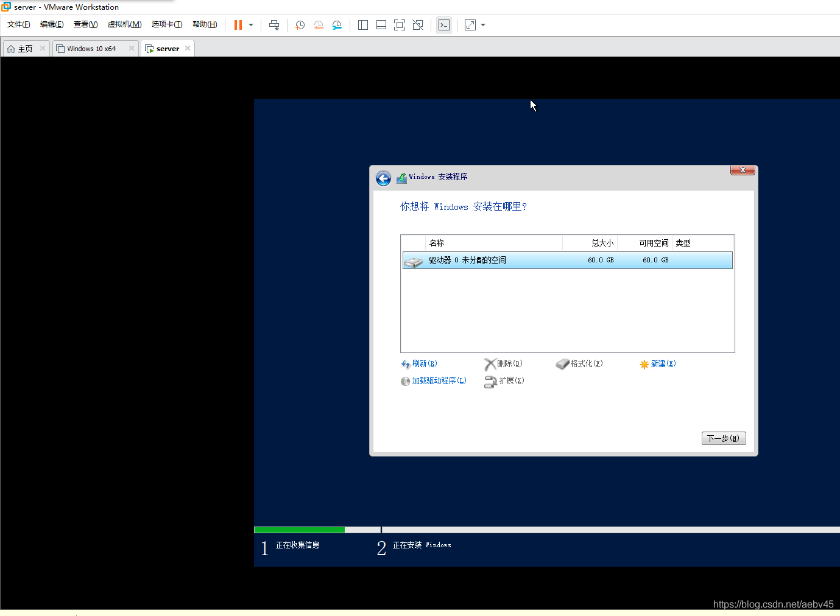Click the 60.0 GB free space value

[655, 261]
